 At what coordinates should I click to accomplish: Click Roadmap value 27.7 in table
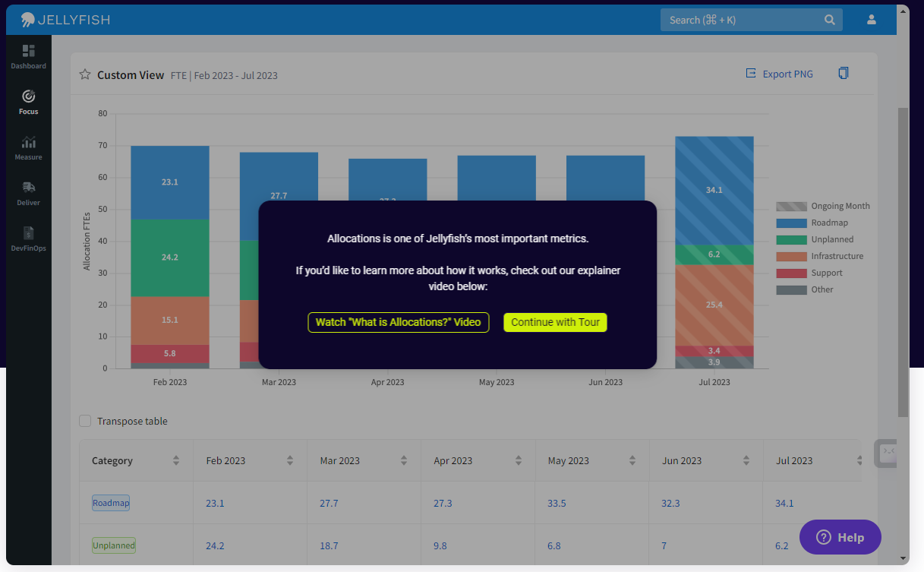pyautogui.click(x=329, y=503)
